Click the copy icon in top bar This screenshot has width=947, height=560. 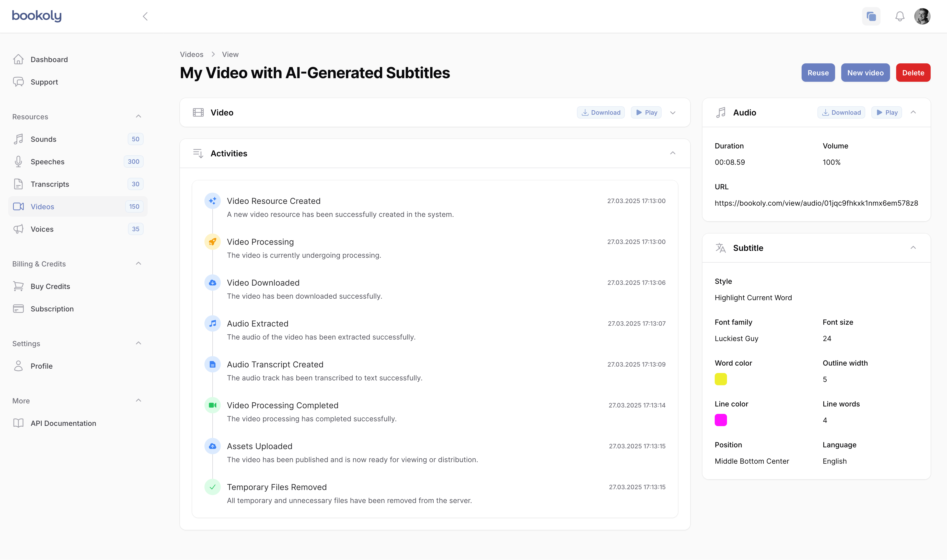871,16
